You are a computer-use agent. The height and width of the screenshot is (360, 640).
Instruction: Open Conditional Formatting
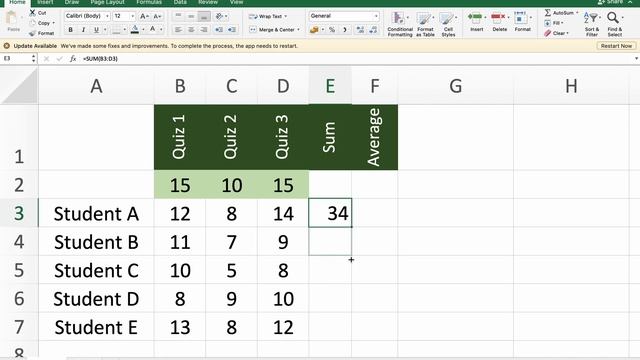400,24
